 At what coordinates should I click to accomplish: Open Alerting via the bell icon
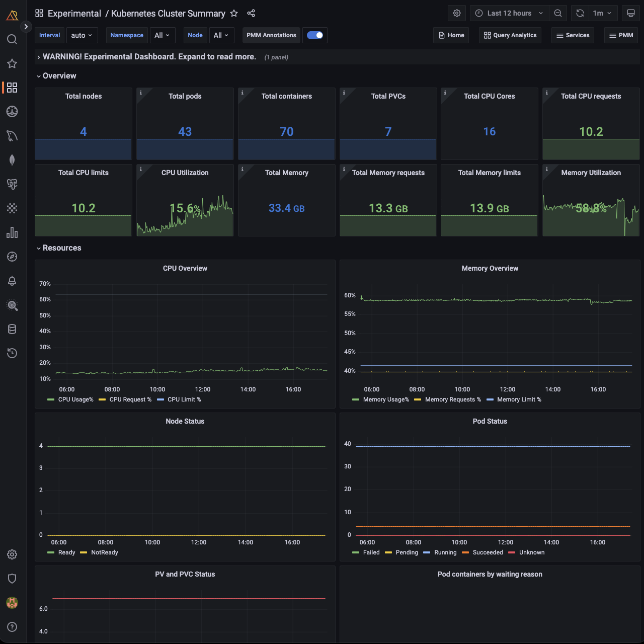tap(12, 281)
